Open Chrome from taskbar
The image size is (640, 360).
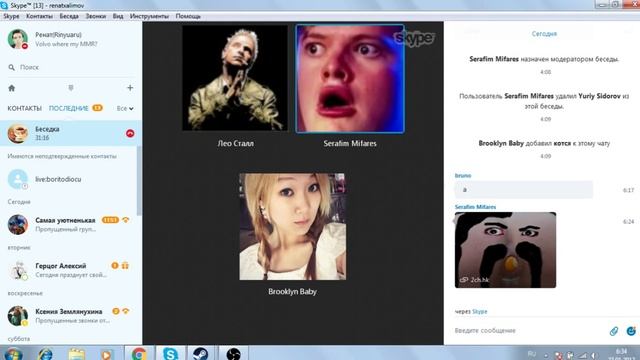139,353
